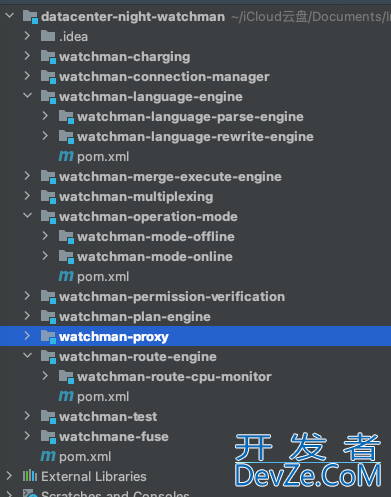Expand the External Libraries node
Image resolution: width=391 pixels, height=497 pixels.
tap(9, 476)
